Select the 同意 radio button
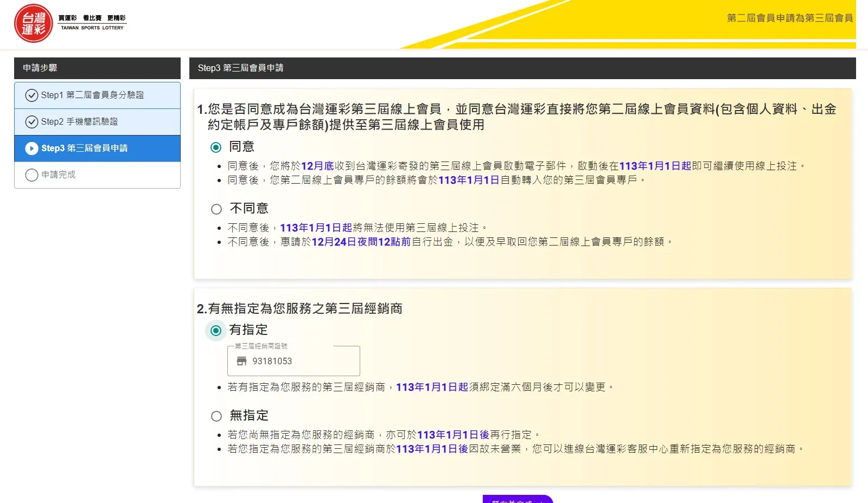This screenshot has width=868, height=503. click(216, 147)
